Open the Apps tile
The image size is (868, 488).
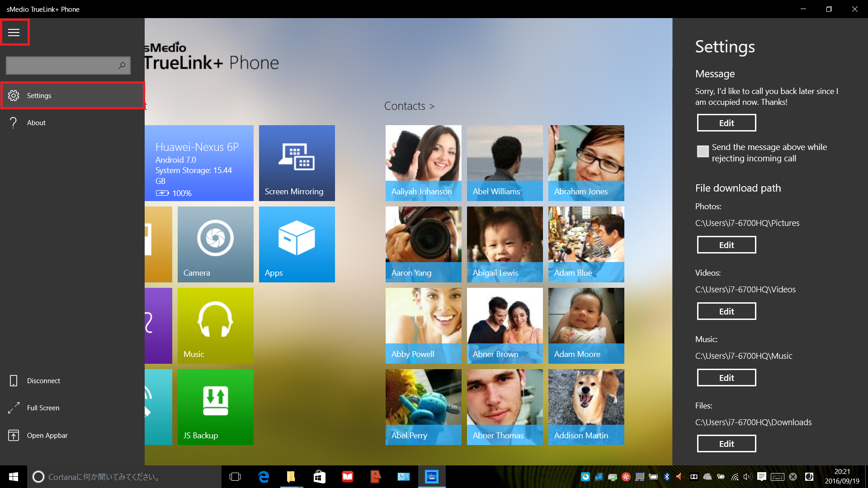297,244
